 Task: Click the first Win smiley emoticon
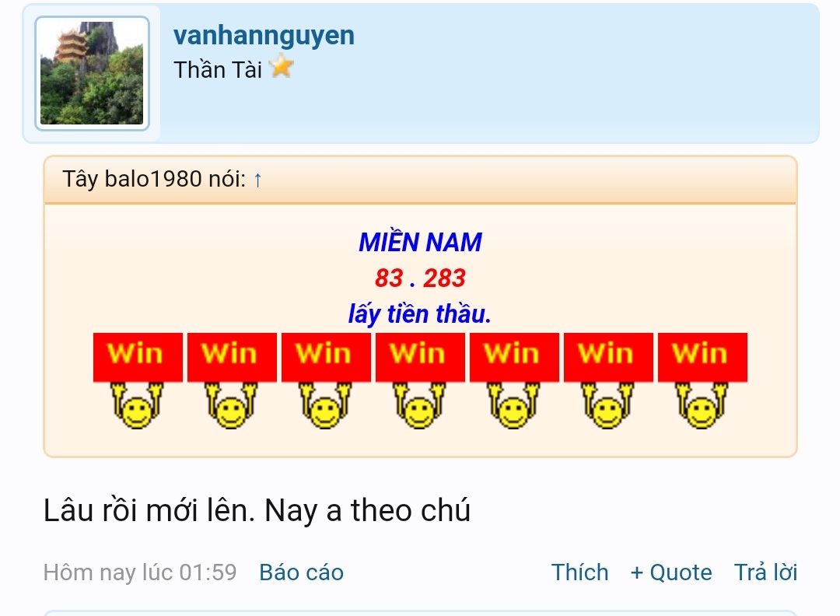(x=138, y=381)
